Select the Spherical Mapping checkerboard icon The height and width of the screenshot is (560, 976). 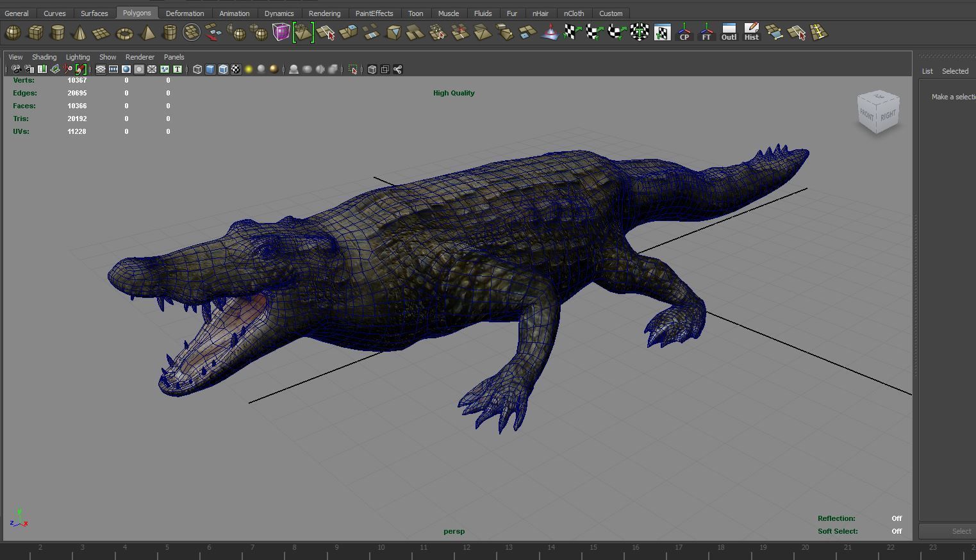pos(617,32)
